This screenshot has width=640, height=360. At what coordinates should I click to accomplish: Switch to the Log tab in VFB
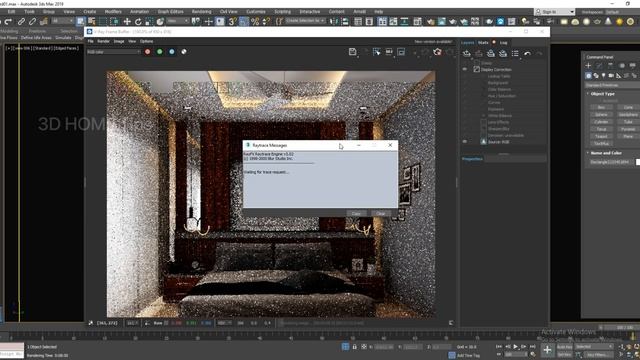click(x=504, y=42)
